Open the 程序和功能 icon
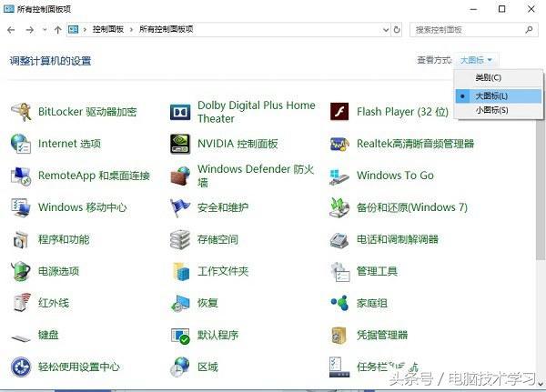 (21, 239)
